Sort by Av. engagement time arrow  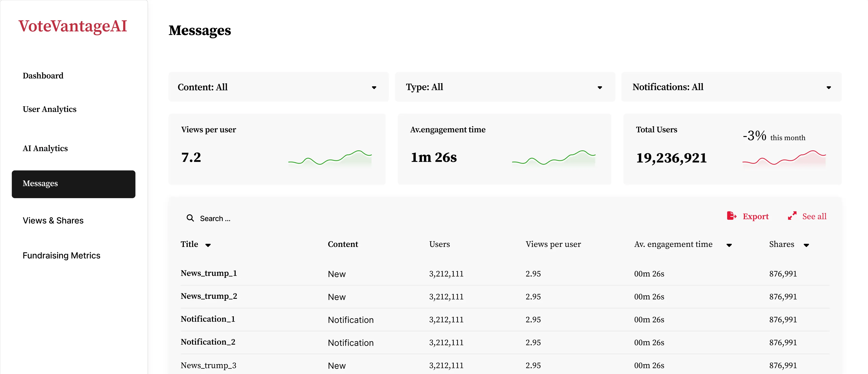coord(729,245)
